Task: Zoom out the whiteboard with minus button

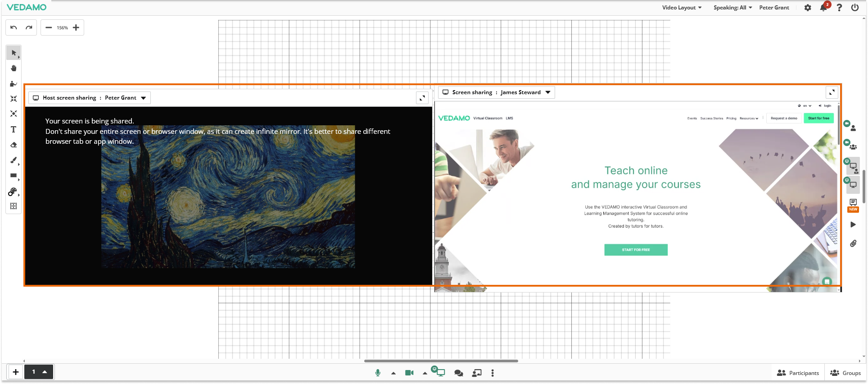Action: pyautogui.click(x=49, y=27)
